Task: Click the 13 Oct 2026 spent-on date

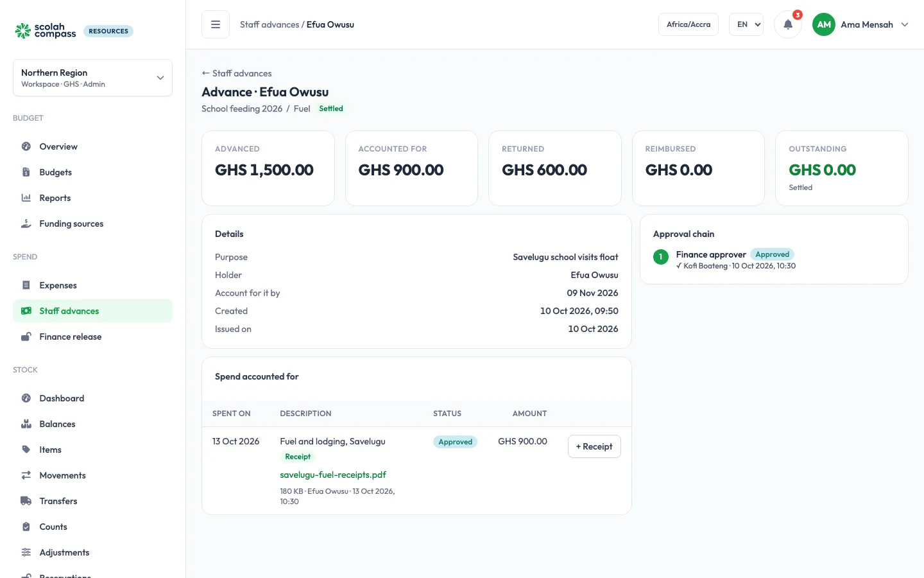Action: tap(235, 441)
